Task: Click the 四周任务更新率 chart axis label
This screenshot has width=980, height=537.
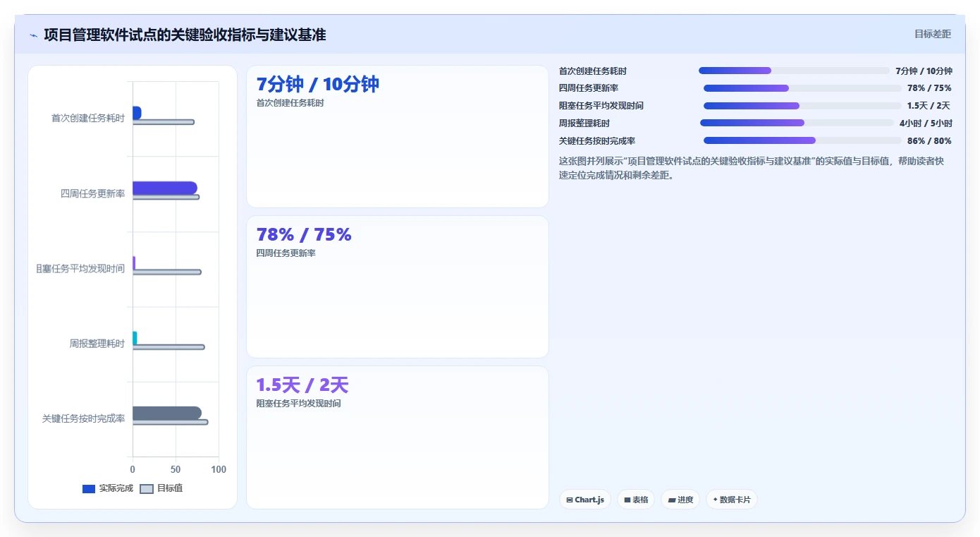Action: tap(93, 193)
